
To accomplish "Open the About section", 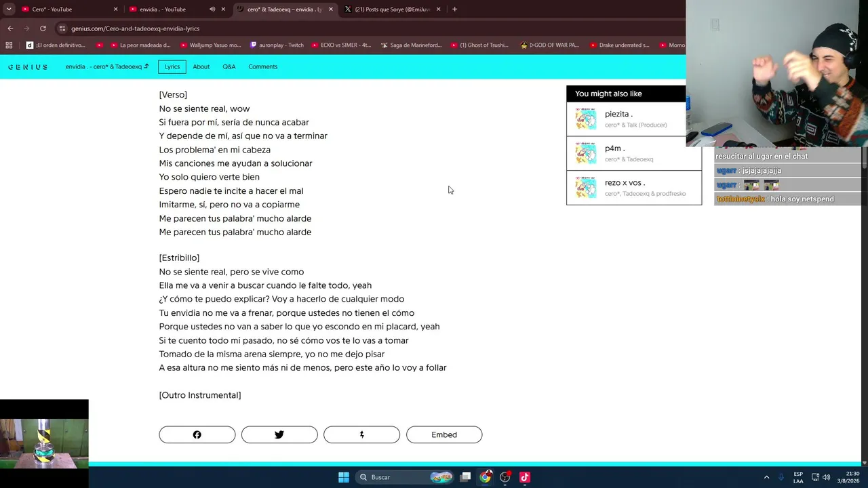I will [201, 66].
